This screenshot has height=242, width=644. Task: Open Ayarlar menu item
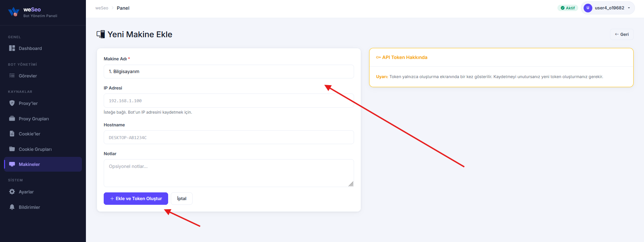pos(43,192)
